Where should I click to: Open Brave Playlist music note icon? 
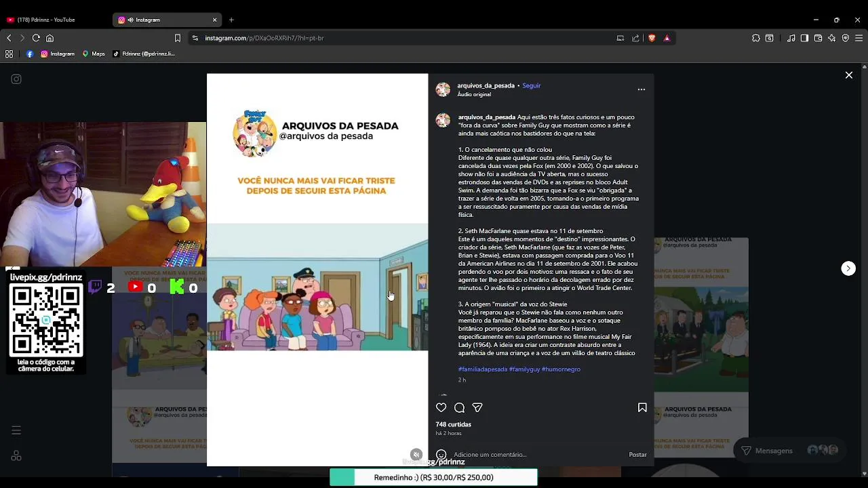pyautogui.click(x=791, y=38)
